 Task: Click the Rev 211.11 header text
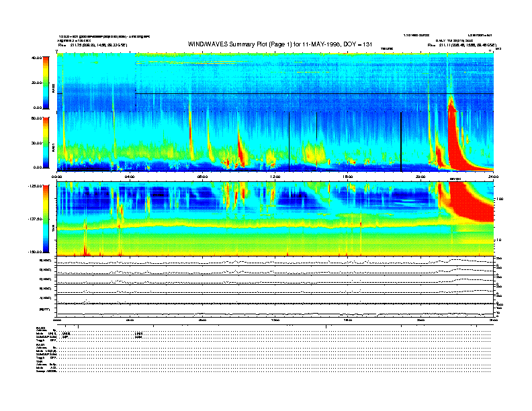462,45
